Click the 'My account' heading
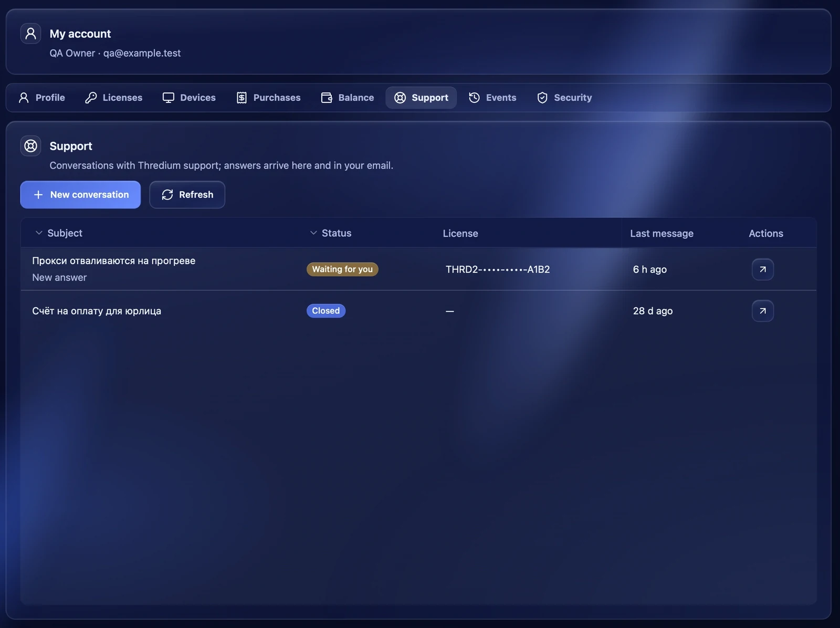840x628 pixels. pyautogui.click(x=80, y=34)
